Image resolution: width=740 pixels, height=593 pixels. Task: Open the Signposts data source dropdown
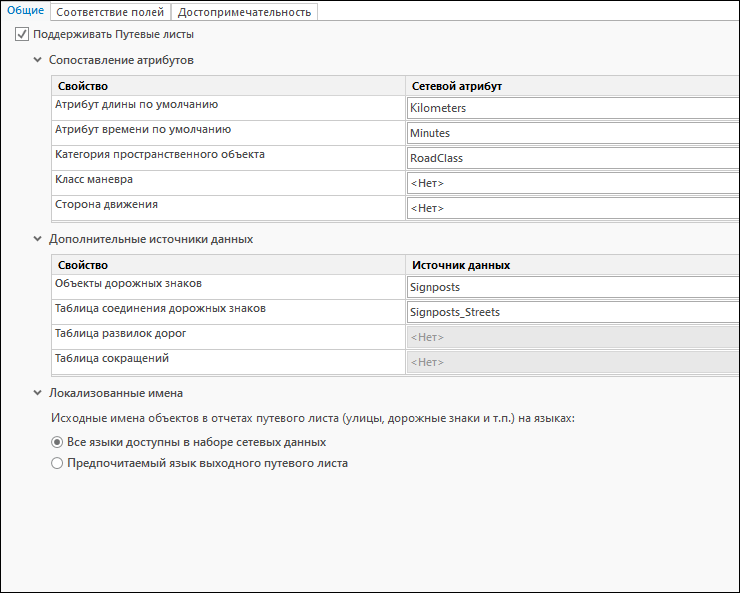tap(572, 287)
